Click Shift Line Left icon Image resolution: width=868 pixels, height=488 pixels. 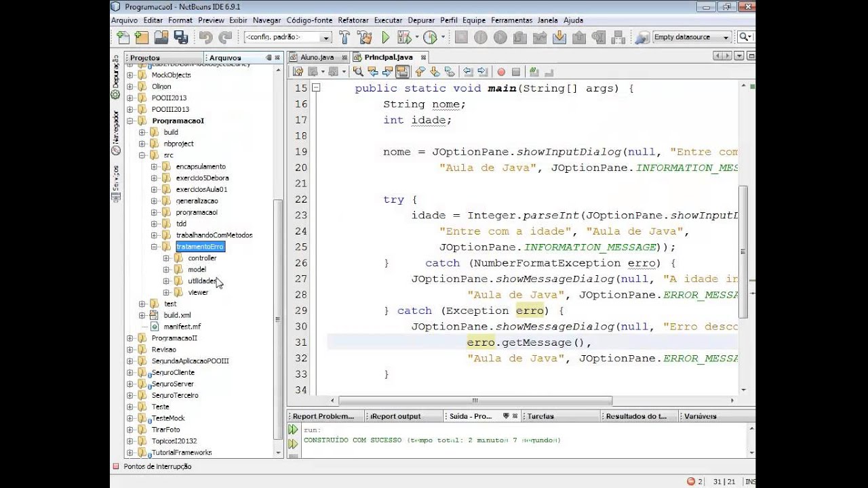(x=468, y=72)
